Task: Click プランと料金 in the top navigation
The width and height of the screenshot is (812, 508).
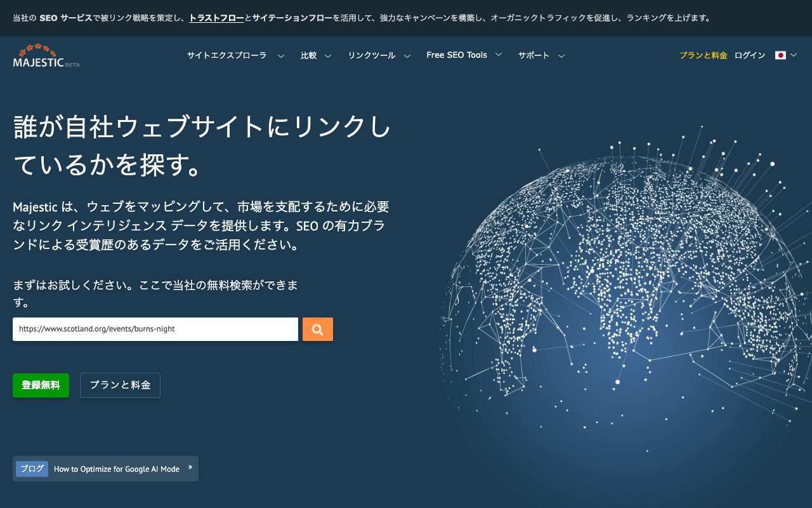Action: pos(703,56)
